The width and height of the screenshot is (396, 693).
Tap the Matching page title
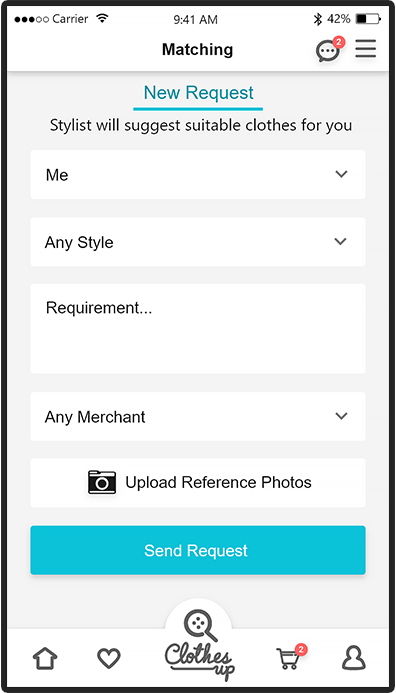pyautogui.click(x=198, y=50)
